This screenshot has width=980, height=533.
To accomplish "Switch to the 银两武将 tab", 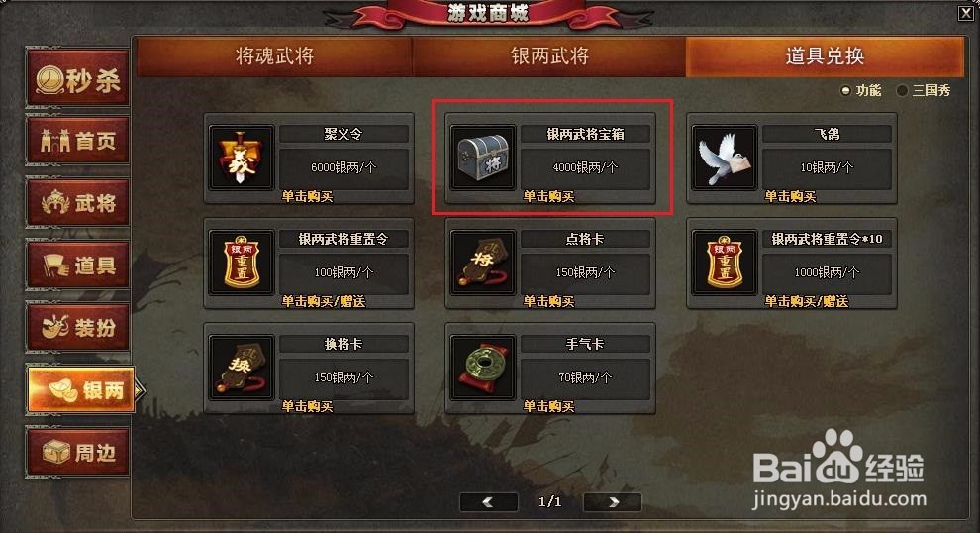I will click(549, 56).
